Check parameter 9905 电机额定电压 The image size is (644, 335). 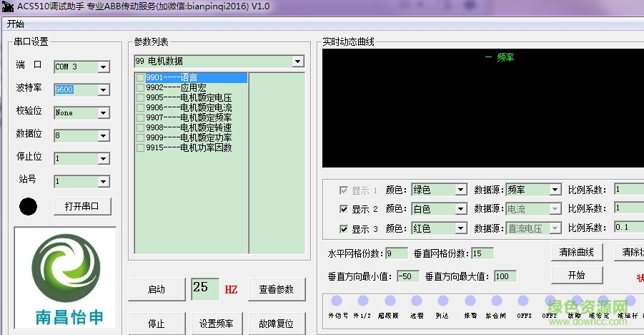pos(141,97)
